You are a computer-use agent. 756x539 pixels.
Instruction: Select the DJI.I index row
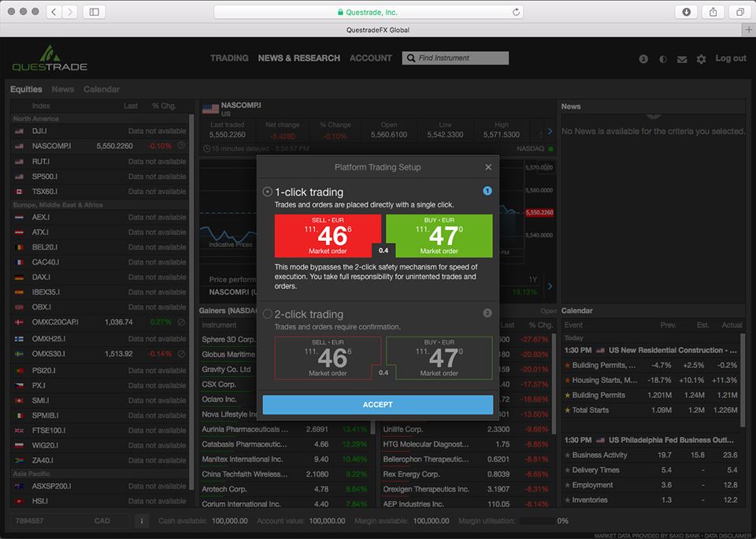[99, 131]
